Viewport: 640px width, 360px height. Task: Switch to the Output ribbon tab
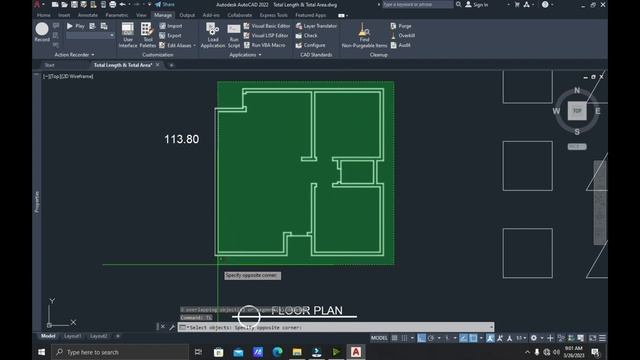point(187,15)
